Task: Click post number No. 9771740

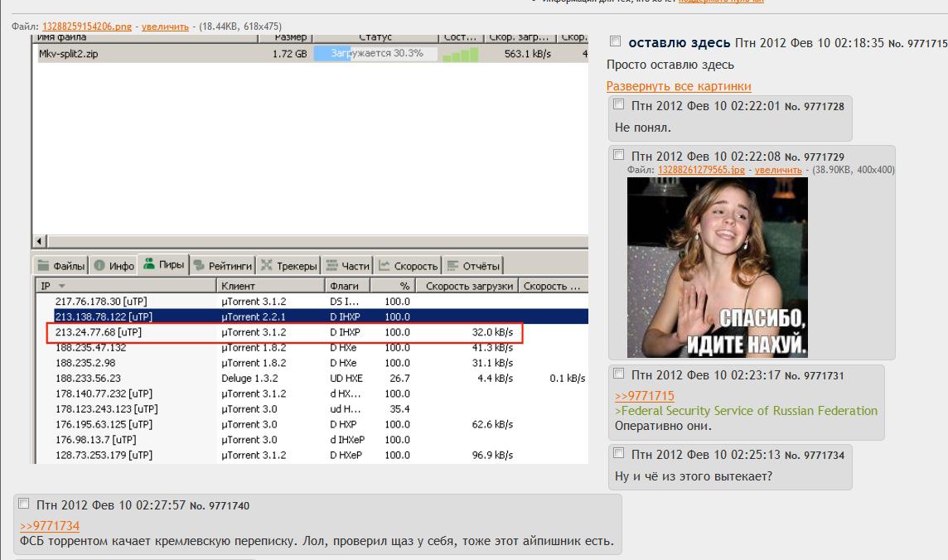Action: click(x=220, y=505)
